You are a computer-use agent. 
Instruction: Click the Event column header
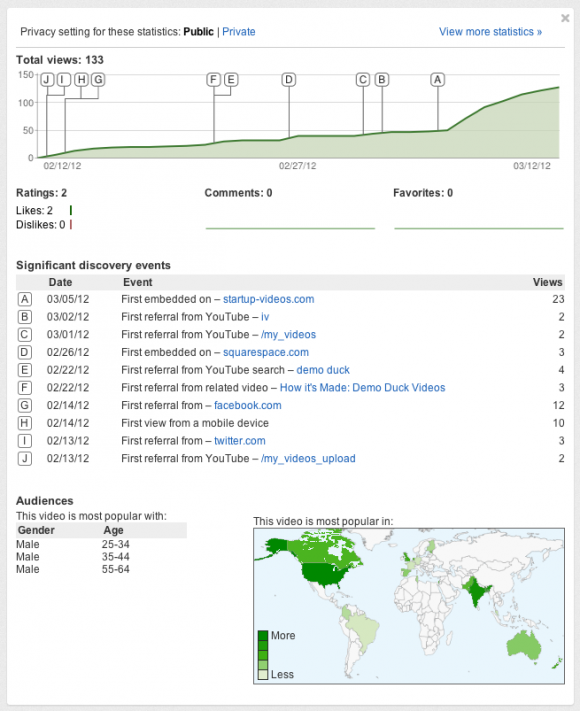pyautogui.click(x=137, y=282)
